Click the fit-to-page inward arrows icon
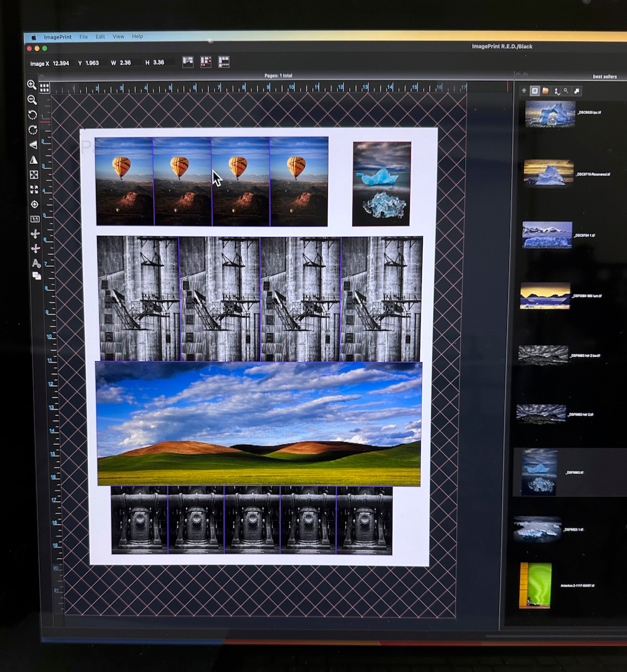Viewport: 627px width, 672px height. [34, 175]
